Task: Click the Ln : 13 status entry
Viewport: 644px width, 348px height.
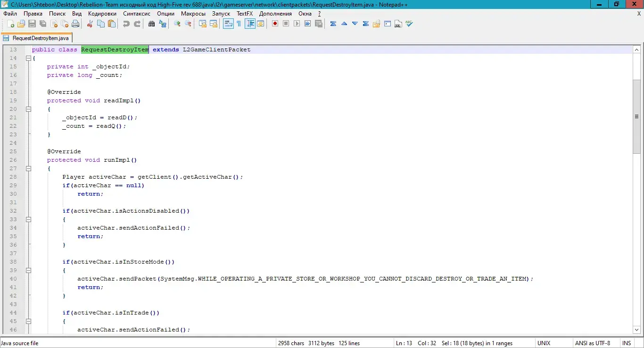Action: [x=404, y=343]
